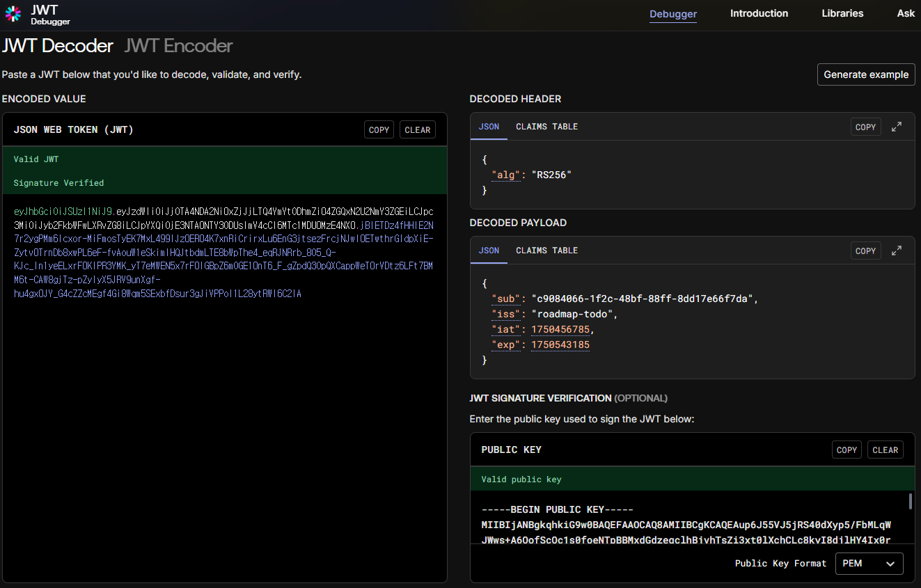Copy the encoded JSON Web Token
The width and height of the screenshot is (921, 588).
pyautogui.click(x=379, y=129)
